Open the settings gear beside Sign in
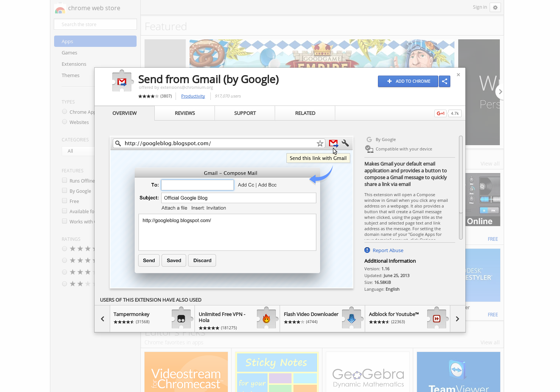560x392 pixels. pyautogui.click(x=495, y=7)
